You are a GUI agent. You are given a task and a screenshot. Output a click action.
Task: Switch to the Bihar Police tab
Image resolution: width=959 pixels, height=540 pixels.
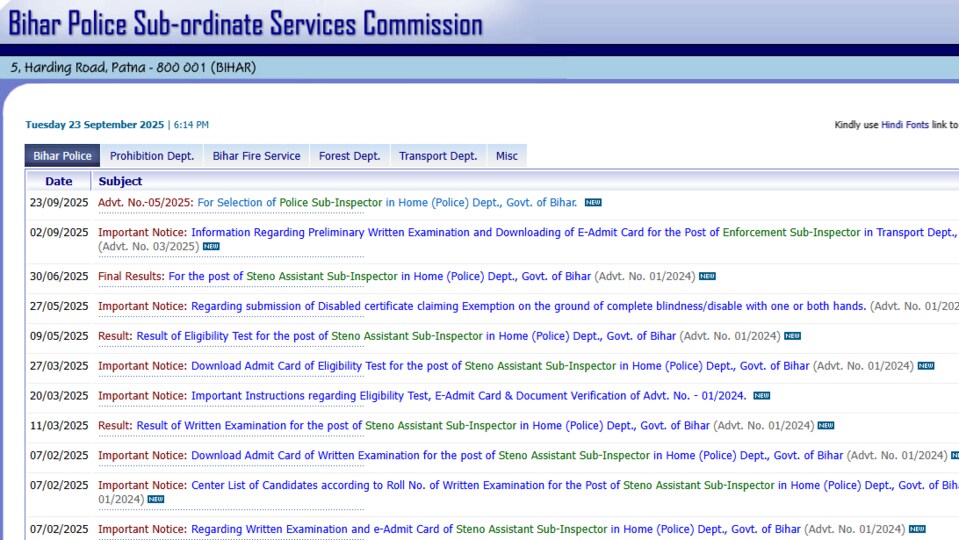(62, 156)
